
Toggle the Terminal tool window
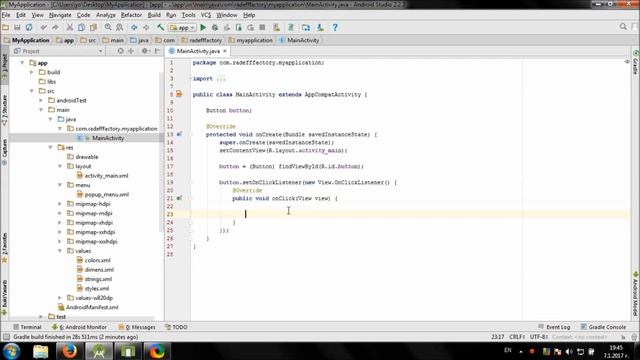point(27,327)
